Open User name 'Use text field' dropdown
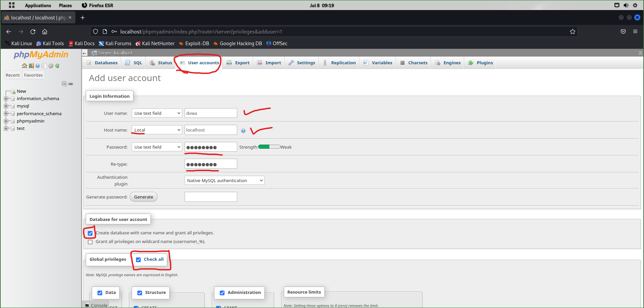The width and height of the screenshot is (644, 308). click(x=157, y=113)
